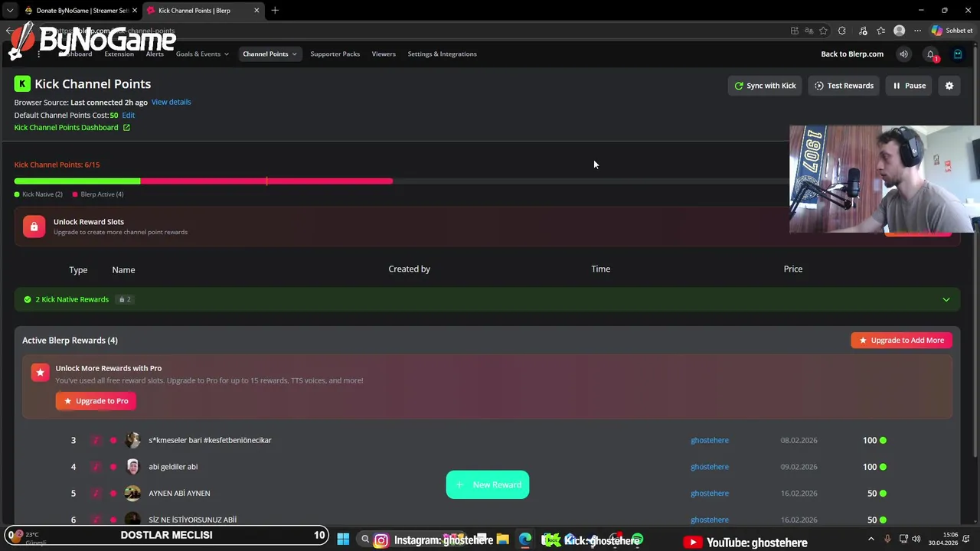Click the Kick Native (2) legend item
This screenshot has width=980, height=551.
pos(38,194)
